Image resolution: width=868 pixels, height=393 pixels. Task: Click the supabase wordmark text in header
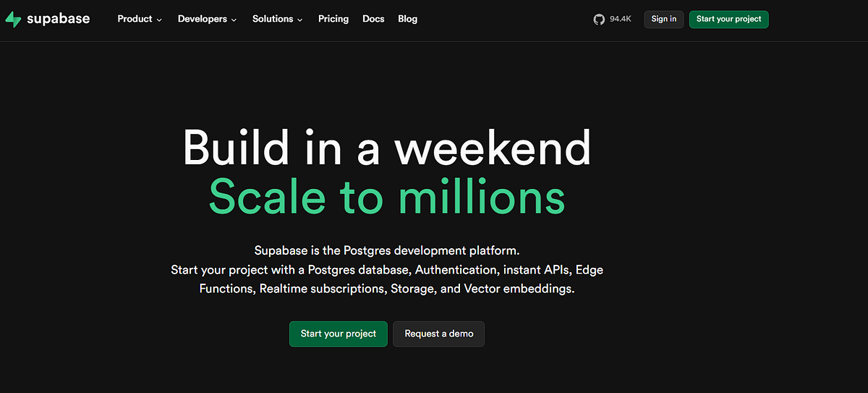pos(58,20)
